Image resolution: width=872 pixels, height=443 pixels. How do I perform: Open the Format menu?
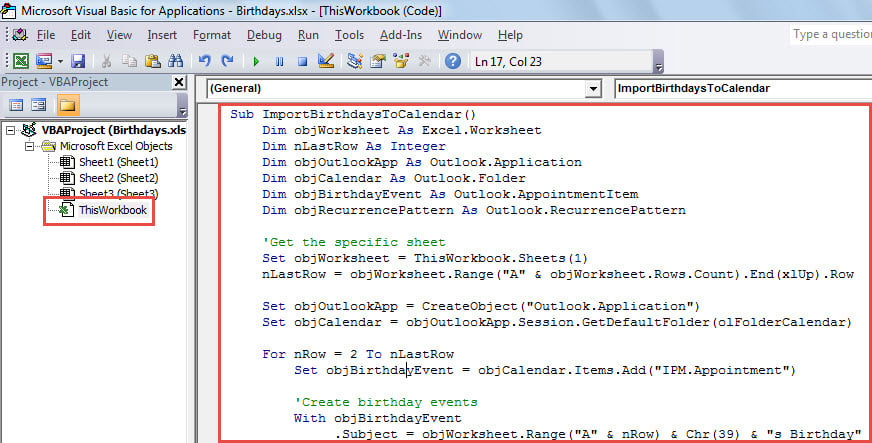(x=211, y=35)
